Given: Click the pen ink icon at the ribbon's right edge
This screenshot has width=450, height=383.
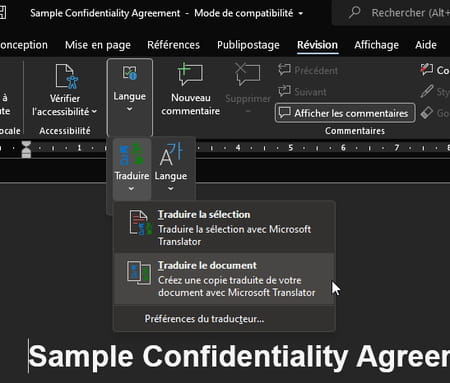Looking at the screenshot, I should pos(427,91).
